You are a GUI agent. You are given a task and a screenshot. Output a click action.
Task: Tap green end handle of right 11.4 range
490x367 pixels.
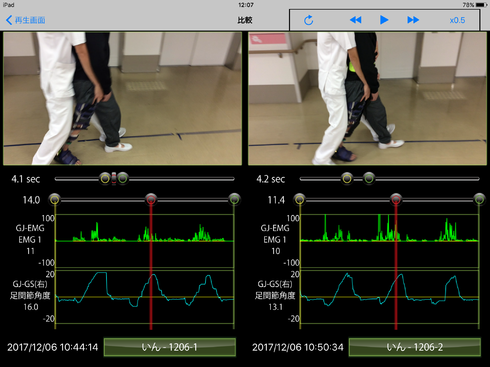tap(479, 199)
